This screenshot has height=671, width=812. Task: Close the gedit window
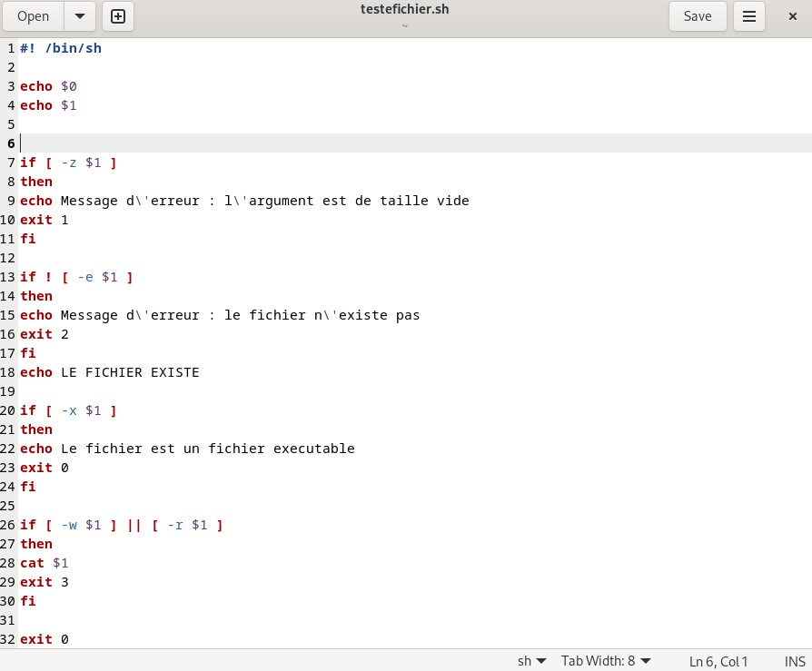(x=792, y=16)
